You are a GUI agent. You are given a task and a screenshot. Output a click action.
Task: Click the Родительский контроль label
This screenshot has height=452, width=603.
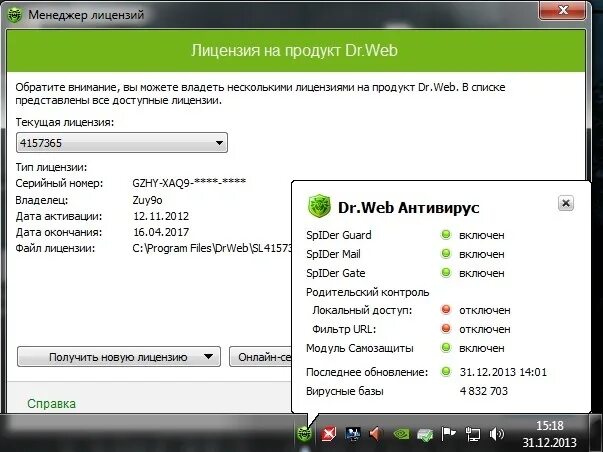pyautogui.click(x=368, y=292)
